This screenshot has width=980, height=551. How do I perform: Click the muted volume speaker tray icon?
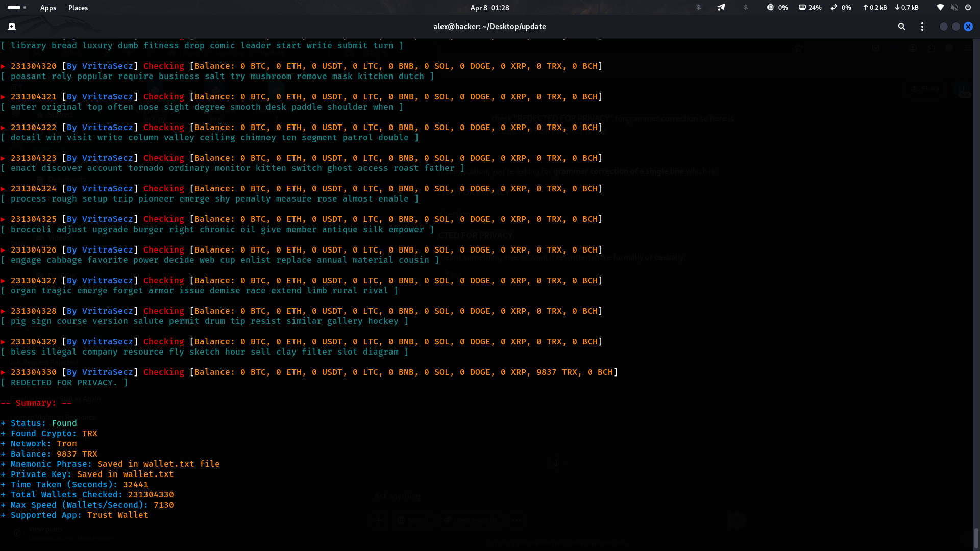click(954, 8)
